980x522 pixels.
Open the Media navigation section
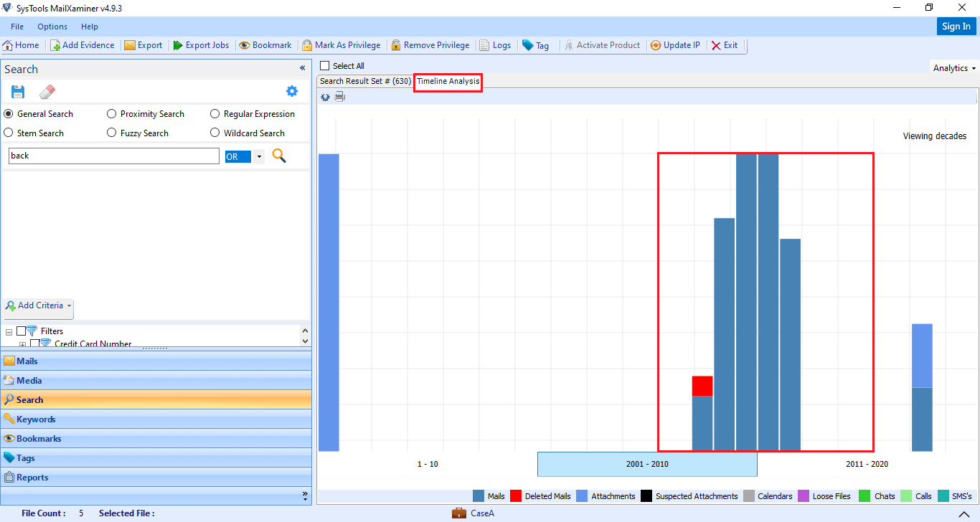[156, 381]
